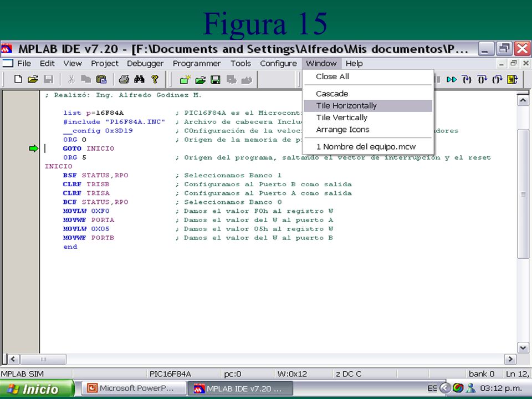Click the 'GOTO INICIO' code line

(88, 149)
